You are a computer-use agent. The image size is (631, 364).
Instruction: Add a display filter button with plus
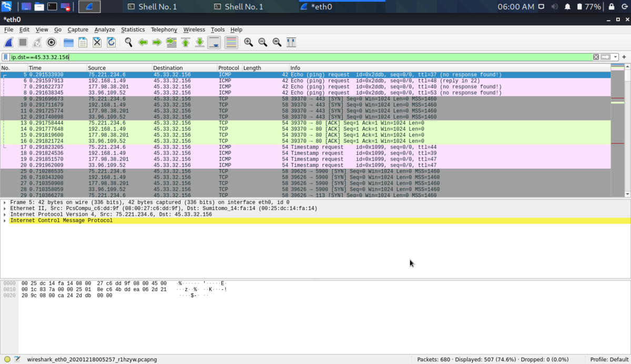624,57
